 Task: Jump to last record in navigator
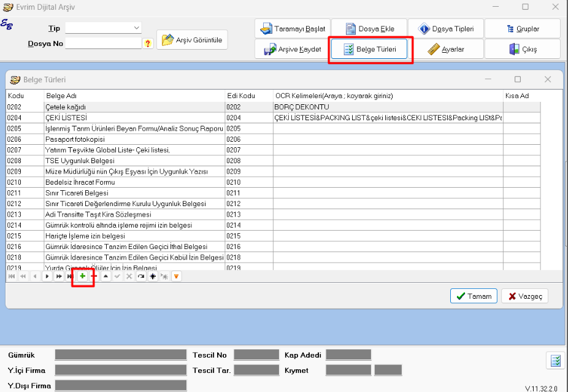(71, 277)
